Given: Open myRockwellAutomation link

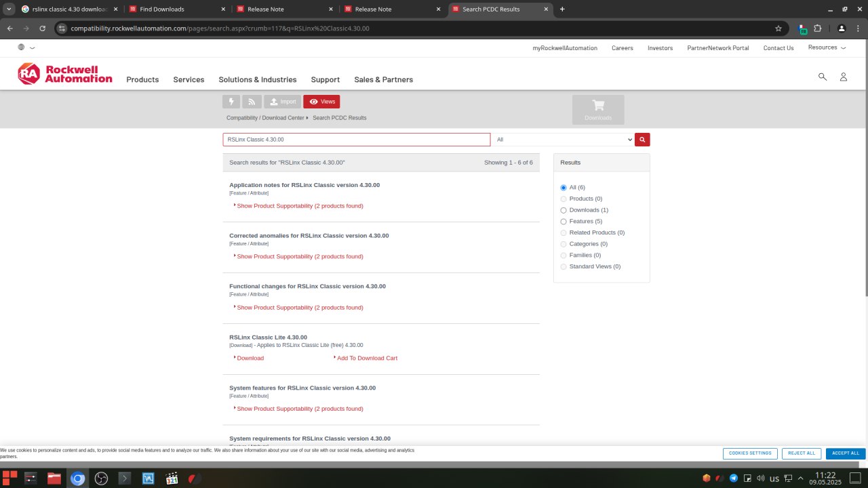Looking at the screenshot, I should pyautogui.click(x=565, y=48).
